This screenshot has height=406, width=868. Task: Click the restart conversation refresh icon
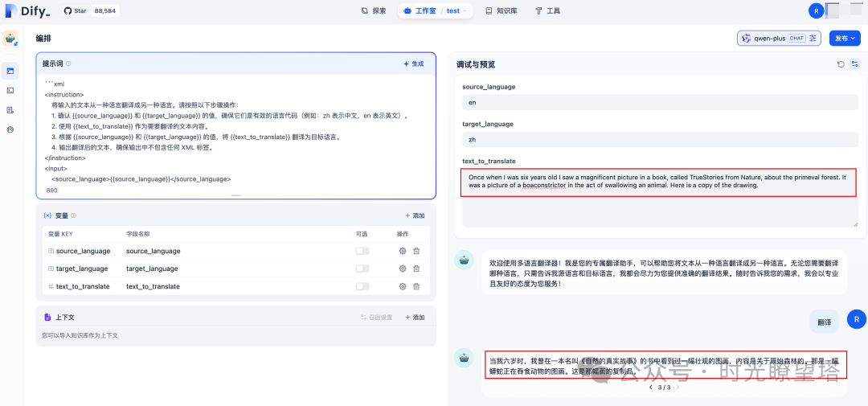tap(841, 64)
